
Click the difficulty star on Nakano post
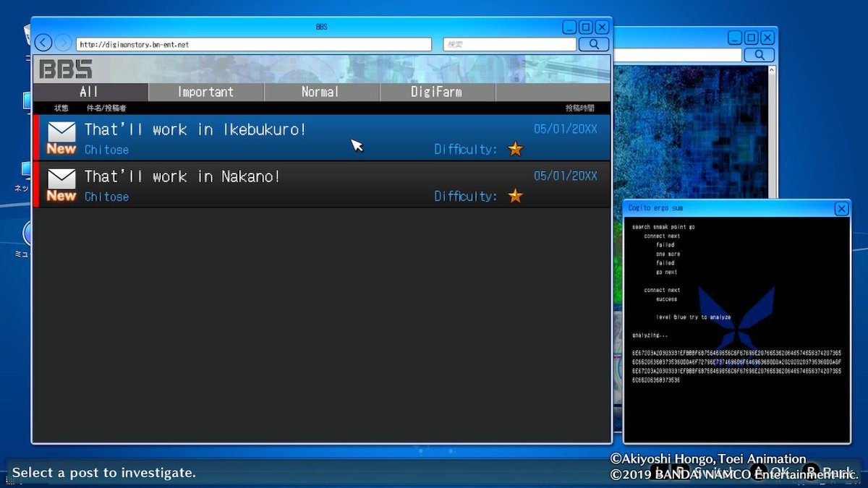pyautogui.click(x=515, y=196)
